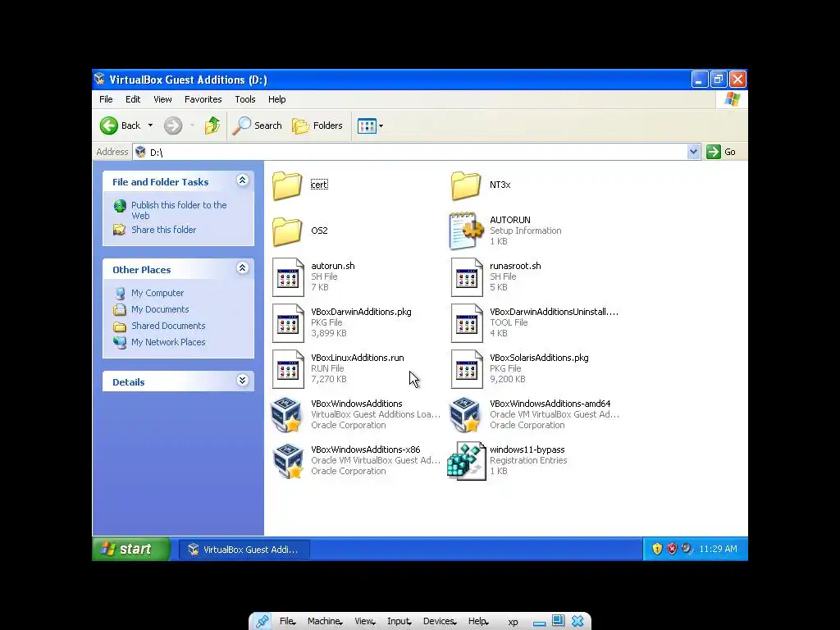Select VBoxDarwinAdditions.pkg file icon

tap(288, 323)
